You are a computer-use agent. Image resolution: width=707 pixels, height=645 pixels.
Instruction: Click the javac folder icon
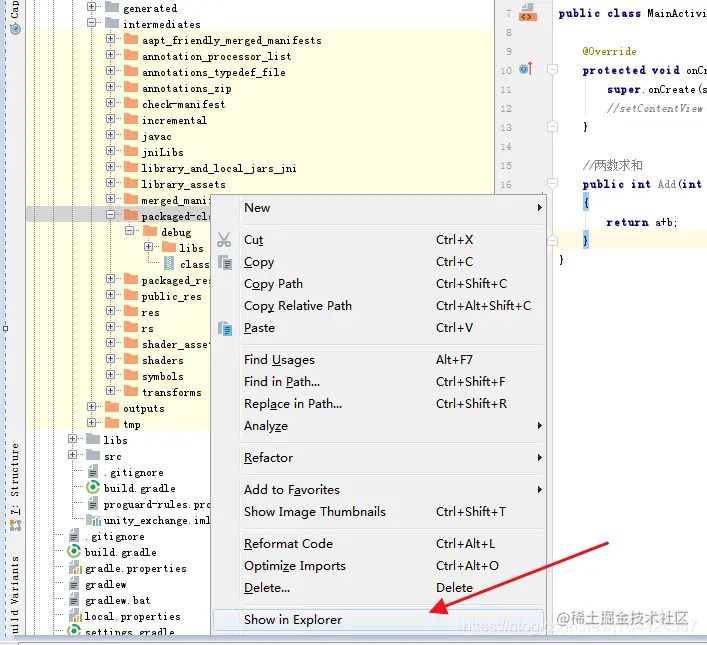131,135
